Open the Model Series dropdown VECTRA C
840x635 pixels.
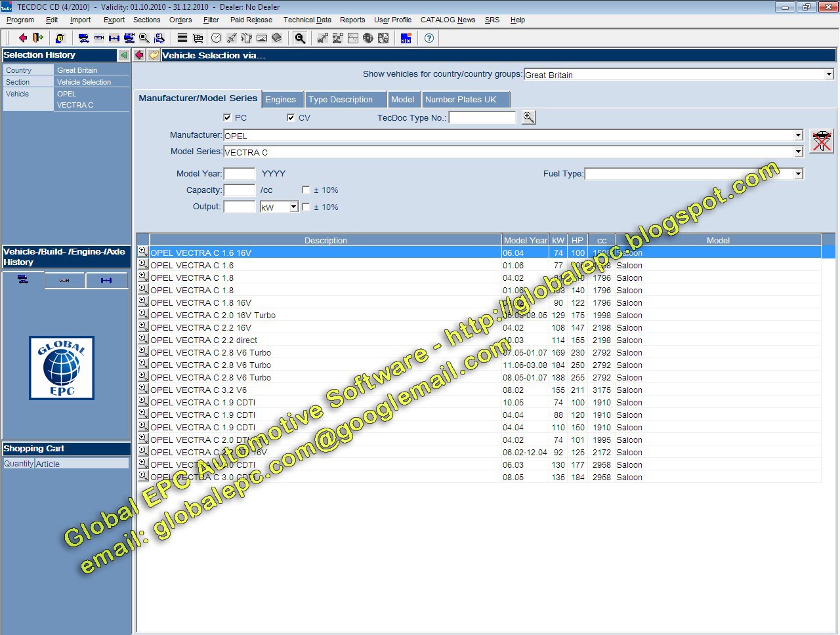(x=799, y=152)
